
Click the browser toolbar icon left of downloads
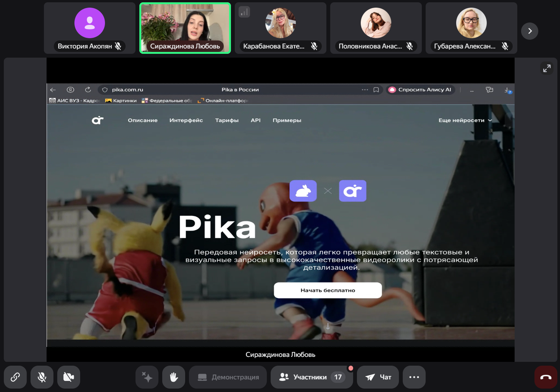(x=489, y=90)
